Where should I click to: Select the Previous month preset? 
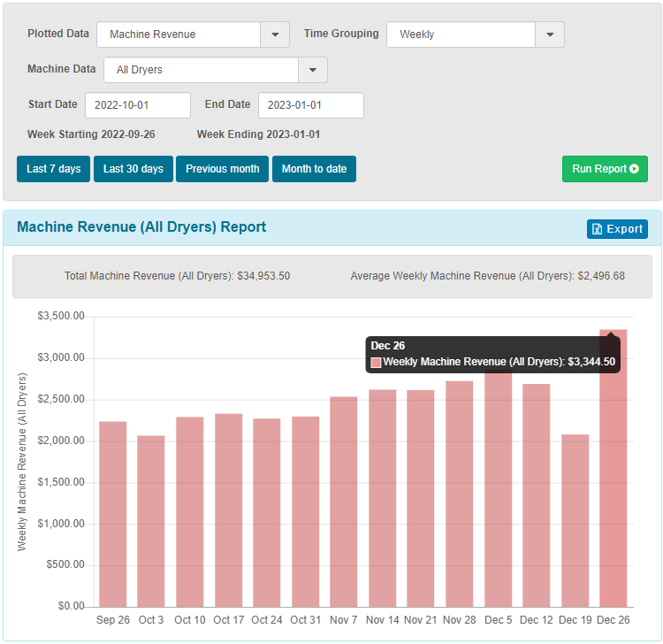[223, 169]
